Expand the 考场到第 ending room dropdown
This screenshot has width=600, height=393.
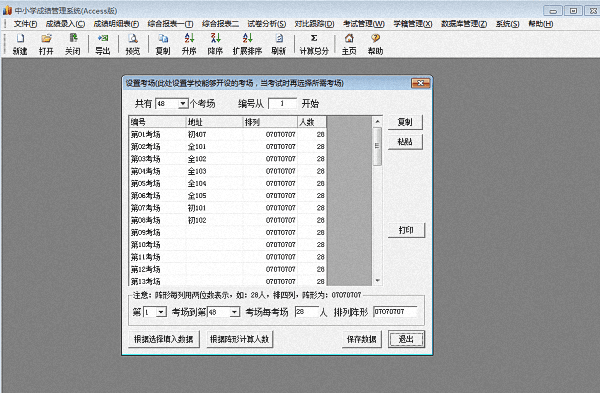coord(235,312)
